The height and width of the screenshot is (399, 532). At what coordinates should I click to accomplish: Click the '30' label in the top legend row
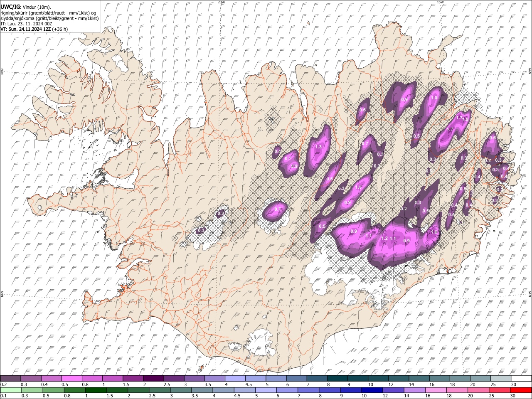pyautogui.click(x=514, y=384)
